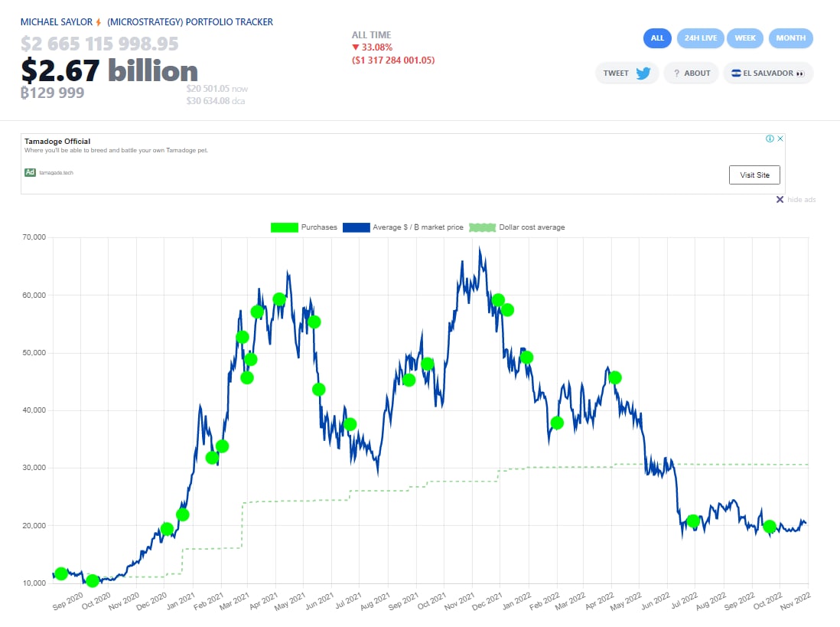Viewport: 840px width, 627px height.
Task: Select the ALL time range tab
Action: tap(657, 38)
